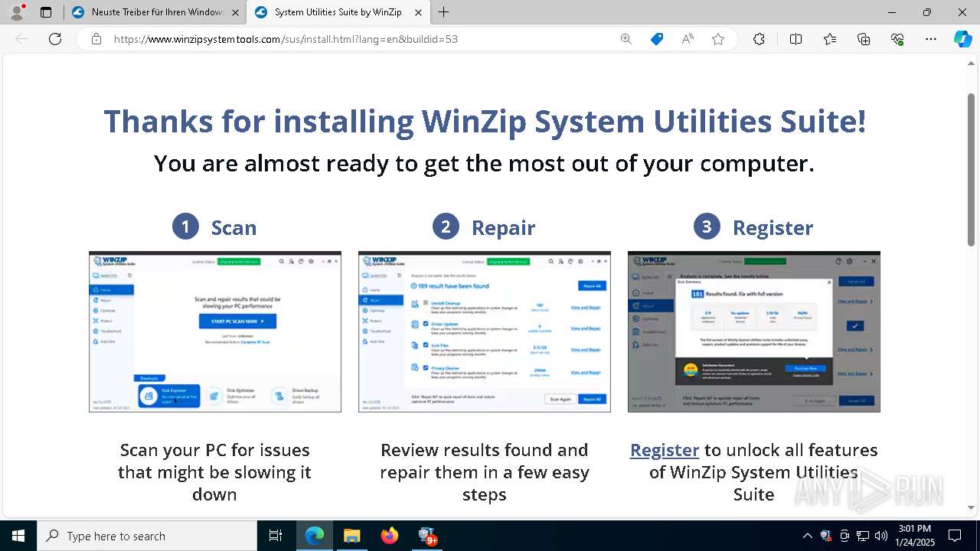Click the Windows search box
Image resolution: width=980 pixels, height=551 pixels.
[x=147, y=536]
